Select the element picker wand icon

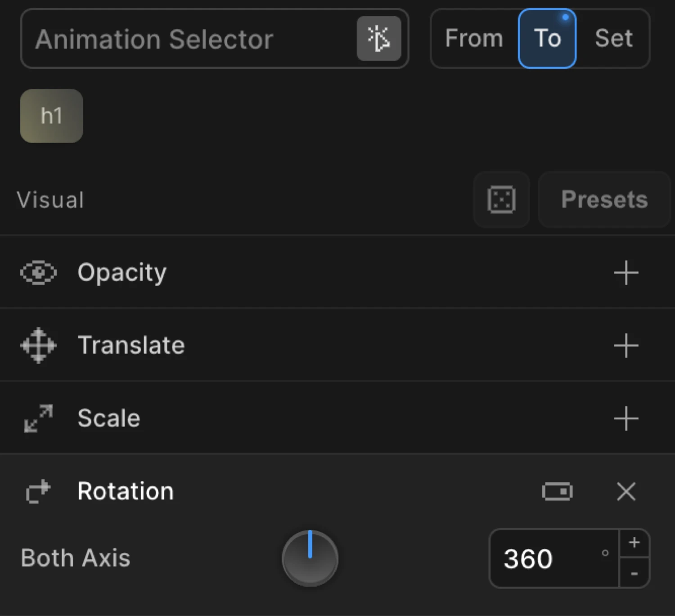379,39
